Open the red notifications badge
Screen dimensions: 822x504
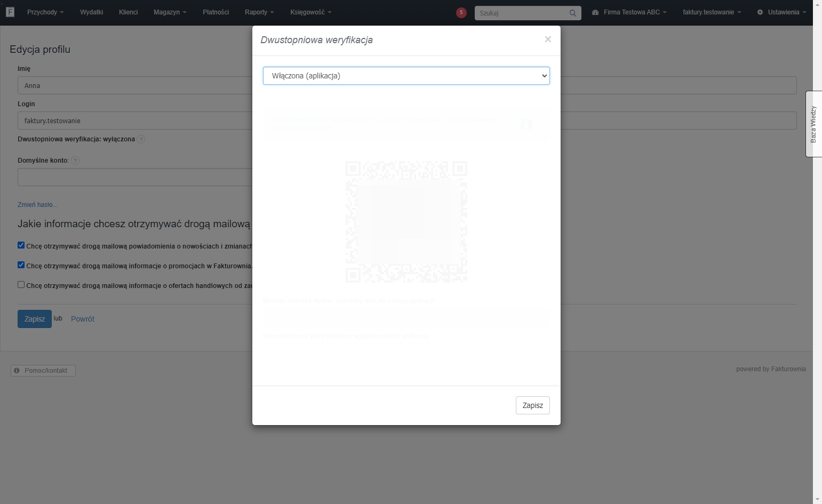461,12
